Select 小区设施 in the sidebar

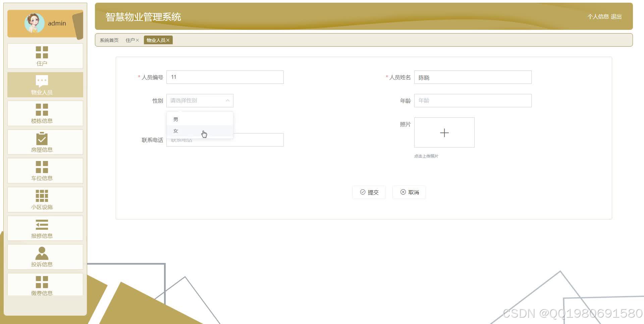pyautogui.click(x=42, y=200)
